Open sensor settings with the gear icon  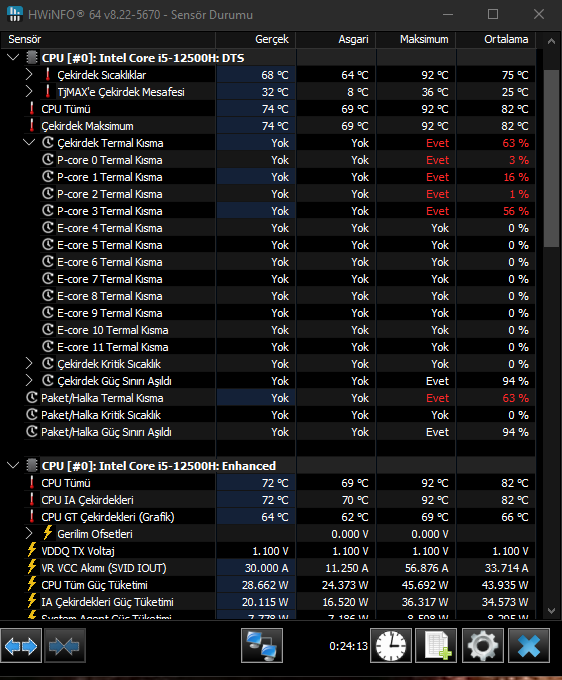483,646
